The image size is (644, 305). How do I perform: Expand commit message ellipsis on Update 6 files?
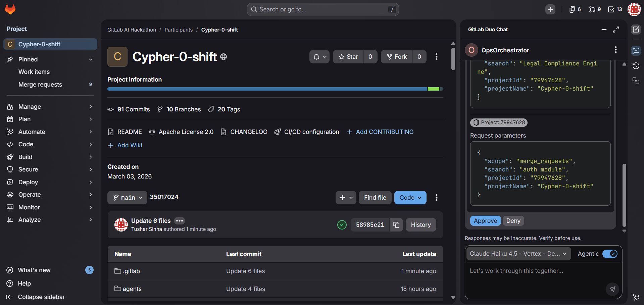pyautogui.click(x=180, y=221)
